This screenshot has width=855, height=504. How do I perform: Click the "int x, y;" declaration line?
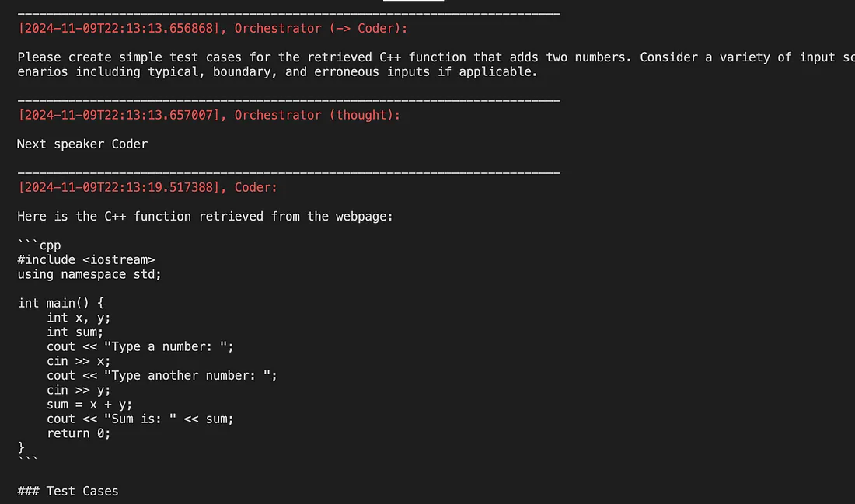tap(79, 317)
